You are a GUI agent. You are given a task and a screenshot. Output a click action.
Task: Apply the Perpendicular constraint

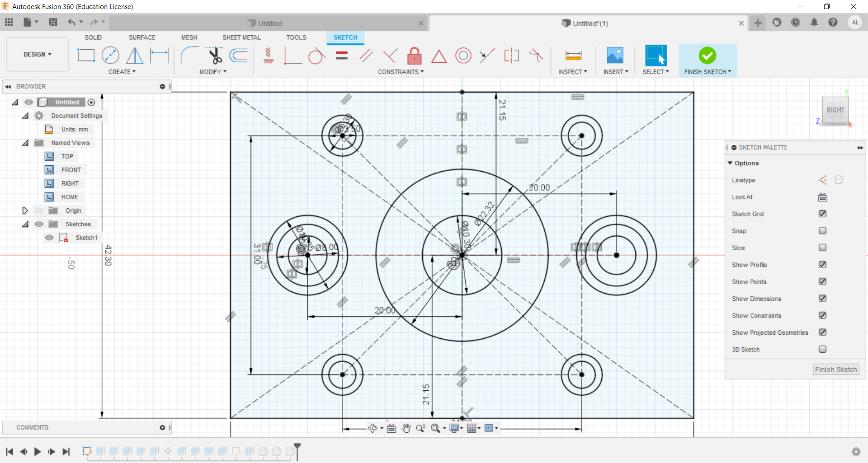(390, 56)
